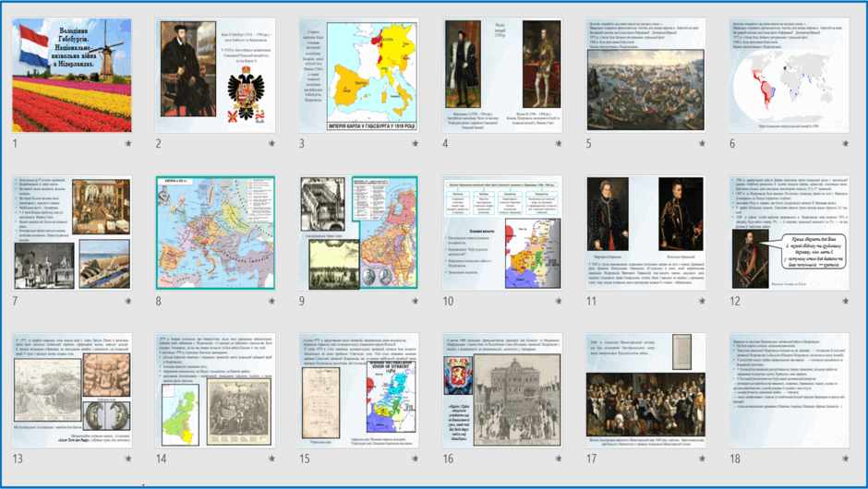Screen dimensions: 868x489
Task: Select slide 5 with naval battle painting
Action: pyautogui.click(x=645, y=76)
